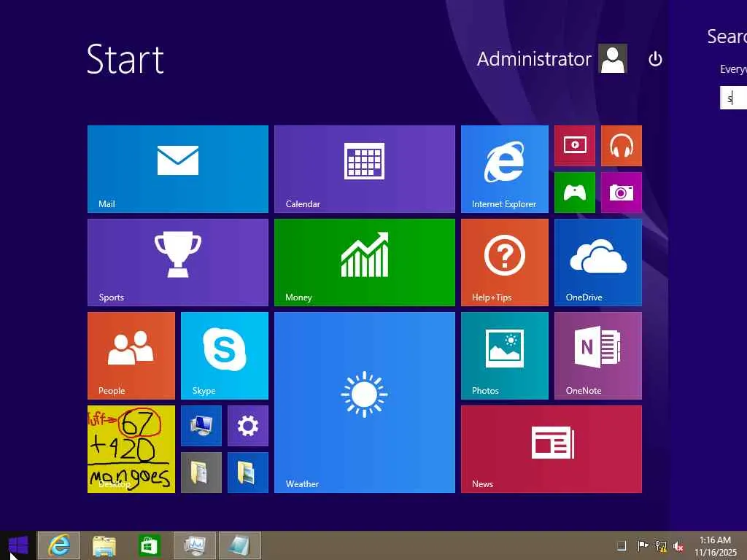Open the Windows Store taskbar icon
This screenshot has width=747, height=560.
(x=148, y=545)
